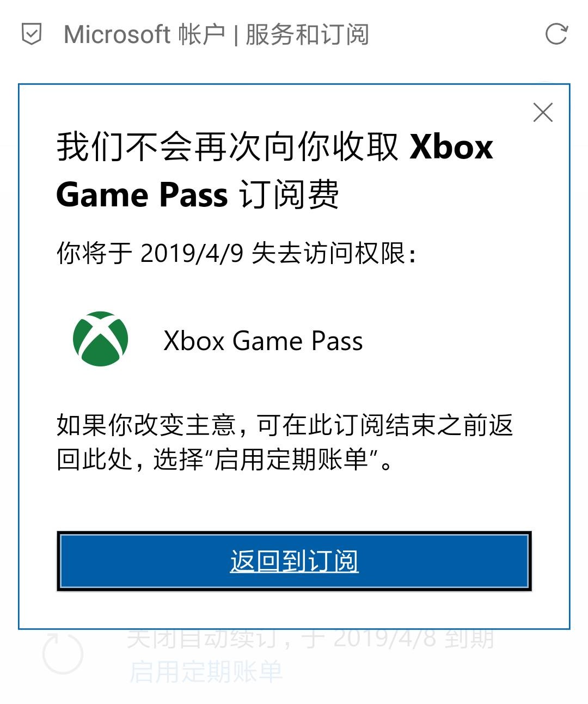Click the blue 返回到订阅 button
588x704 pixels.
click(294, 561)
